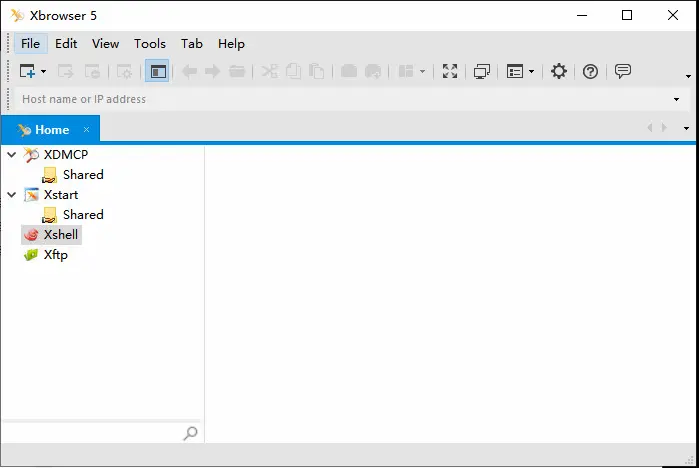Viewport: 699px width, 468px height.
Task: Click the tree search text box
Action: [91, 433]
